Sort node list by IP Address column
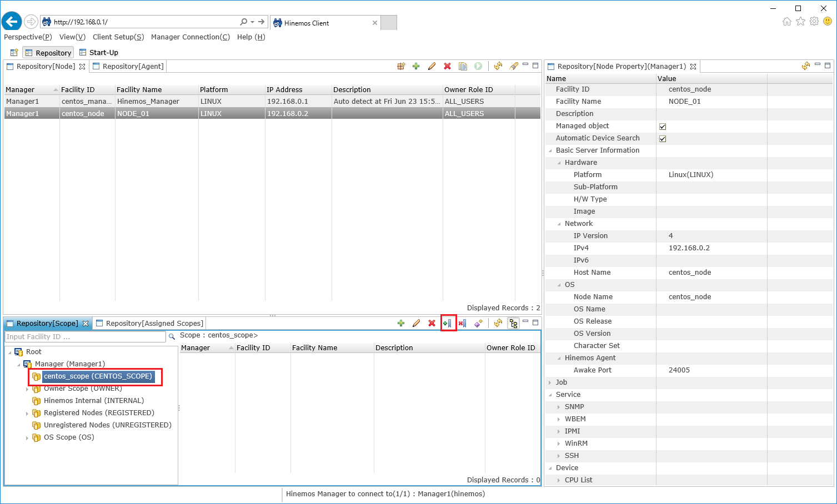Screen dimensions: 837x504 pyautogui.click(x=298, y=89)
